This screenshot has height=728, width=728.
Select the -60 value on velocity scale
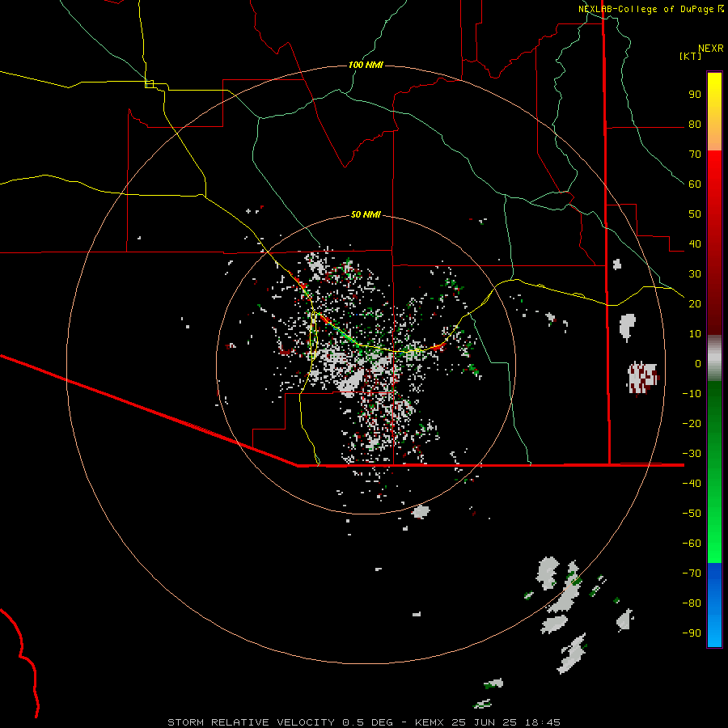(692, 544)
